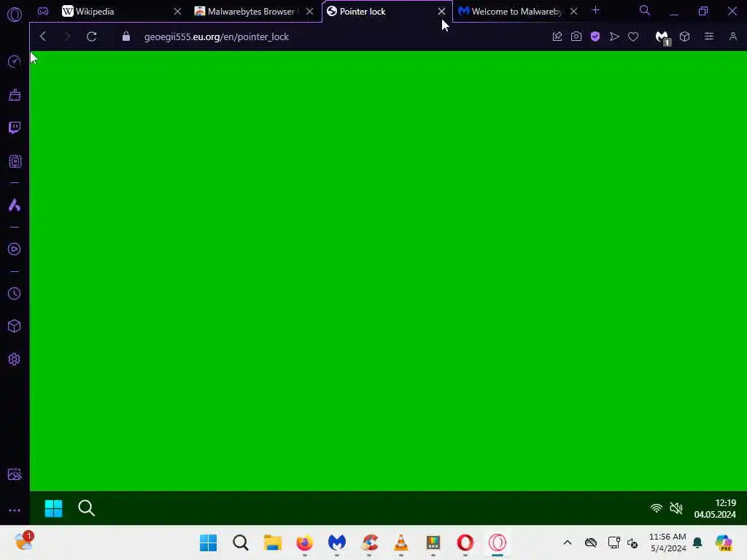The height and width of the screenshot is (560, 747).
Task: Open Twitch panel in the sidebar
Action: coord(15,128)
